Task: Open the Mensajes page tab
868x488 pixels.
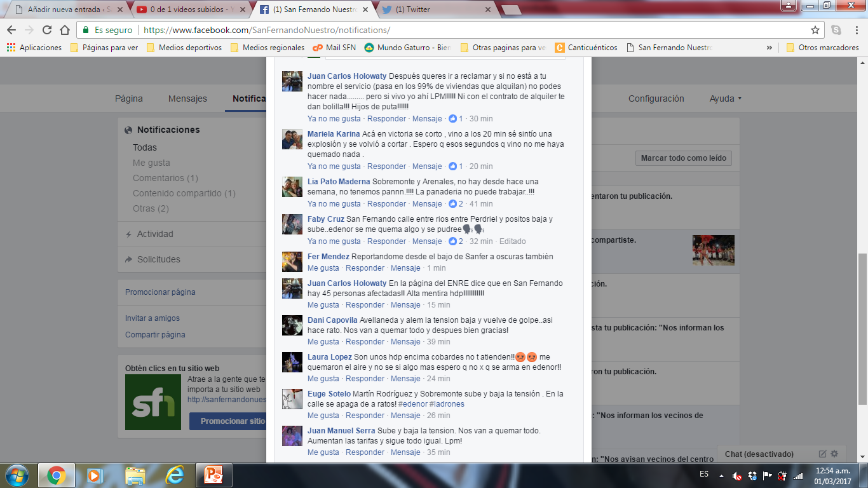Action: [187, 98]
